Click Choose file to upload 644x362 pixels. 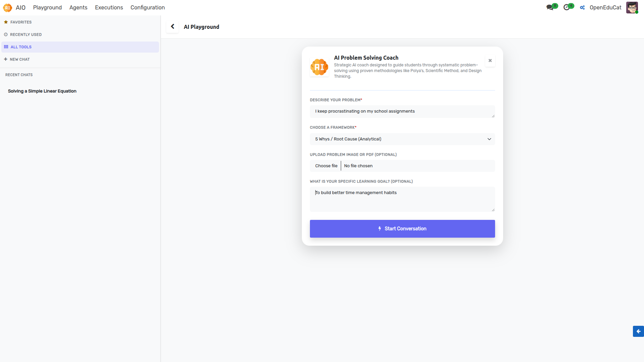pyautogui.click(x=326, y=166)
